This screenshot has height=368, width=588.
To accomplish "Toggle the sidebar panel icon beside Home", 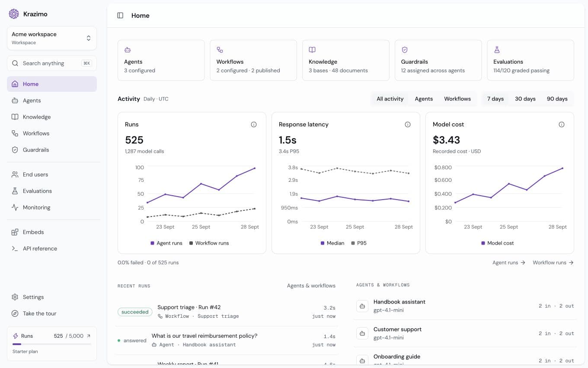I will [120, 16].
